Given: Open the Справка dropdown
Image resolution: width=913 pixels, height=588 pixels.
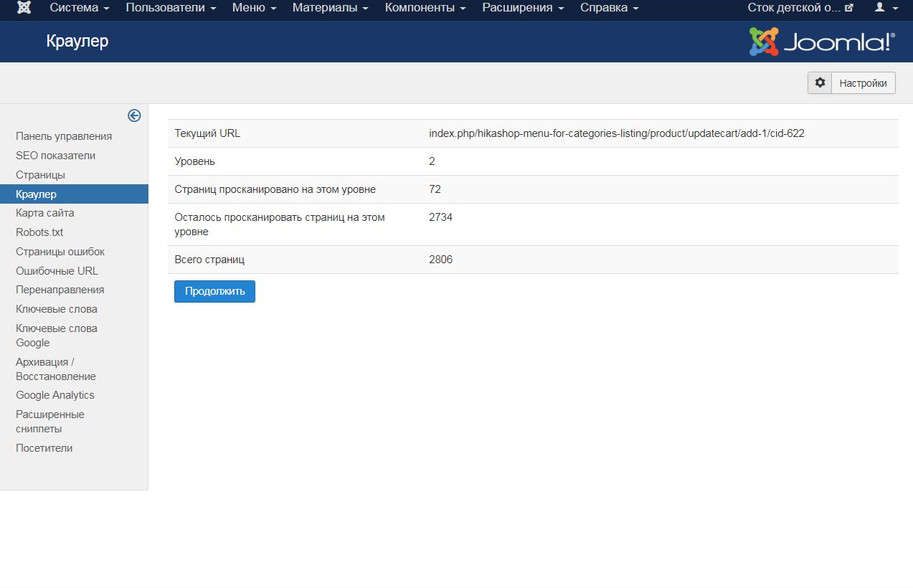Looking at the screenshot, I should click(609, 8).
